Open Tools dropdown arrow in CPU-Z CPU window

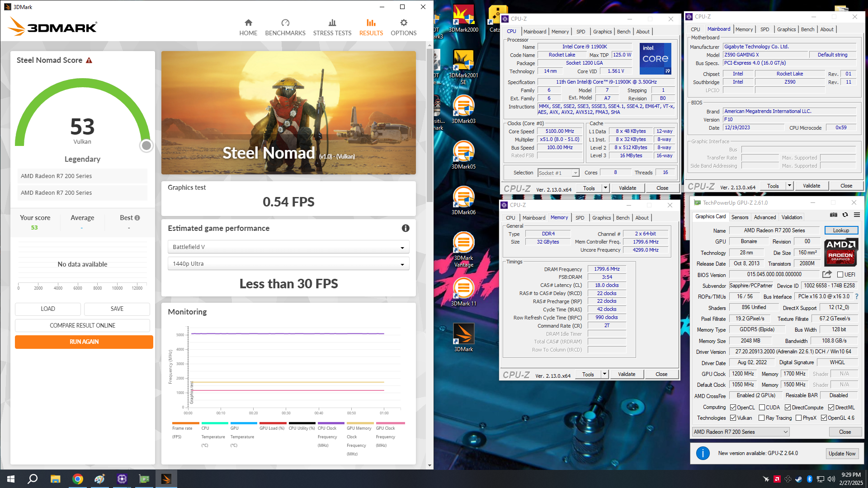[x=605, y=188]
